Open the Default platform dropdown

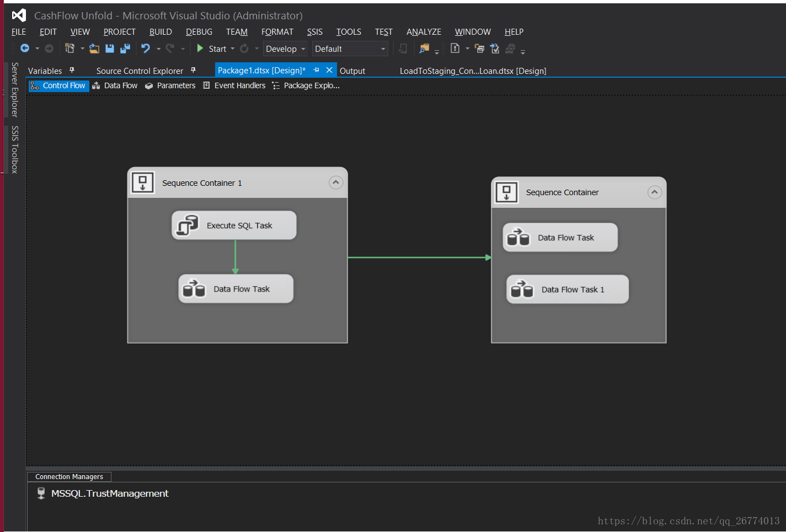click(x=350, y=49)
